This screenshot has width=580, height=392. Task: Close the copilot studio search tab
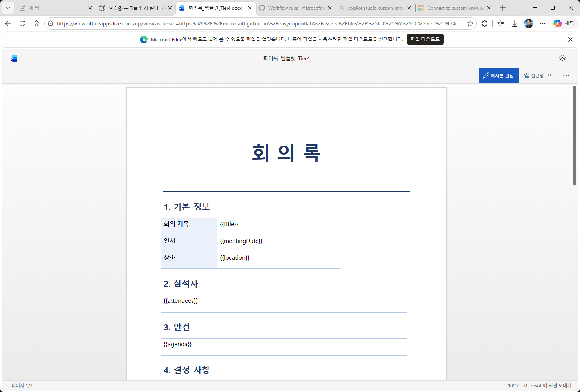pos(409,8)
